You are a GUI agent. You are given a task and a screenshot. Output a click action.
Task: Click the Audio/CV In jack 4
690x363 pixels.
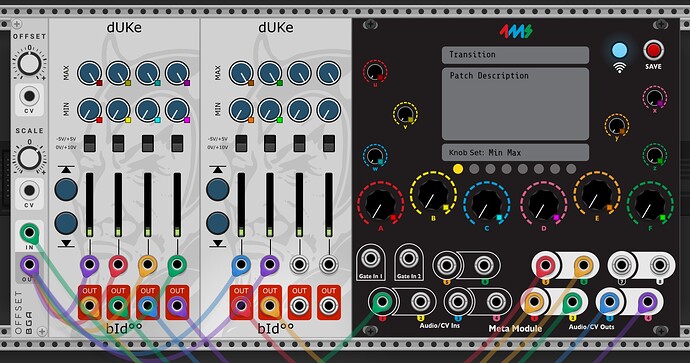[x=496, y=301]
